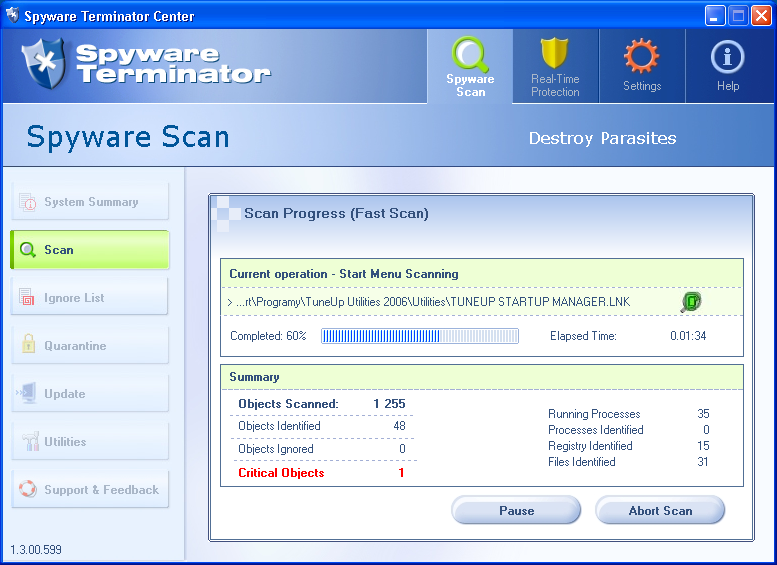
Task: Open Real-Time Protection shield icon
Action: [x=555, y=54]
